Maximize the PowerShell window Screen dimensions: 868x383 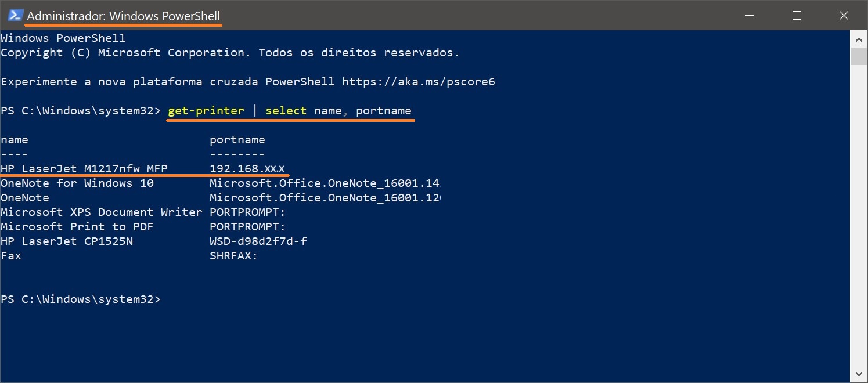tap(797, 16)
